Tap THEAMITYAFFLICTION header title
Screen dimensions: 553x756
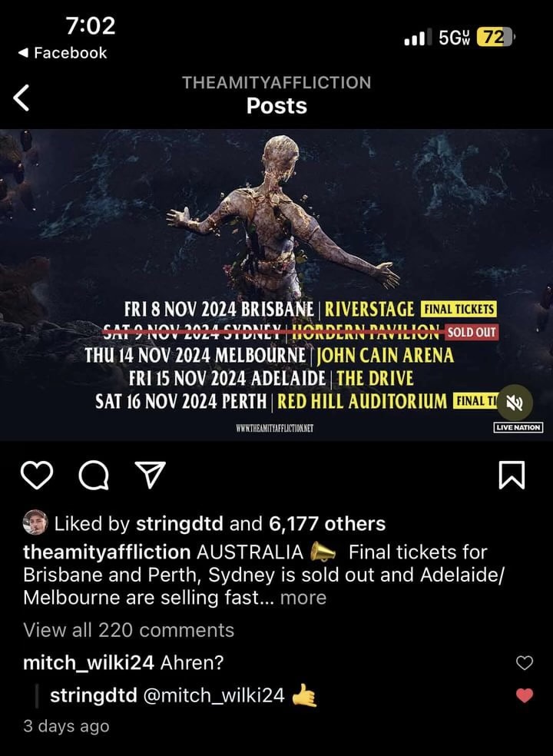point(276,82)
